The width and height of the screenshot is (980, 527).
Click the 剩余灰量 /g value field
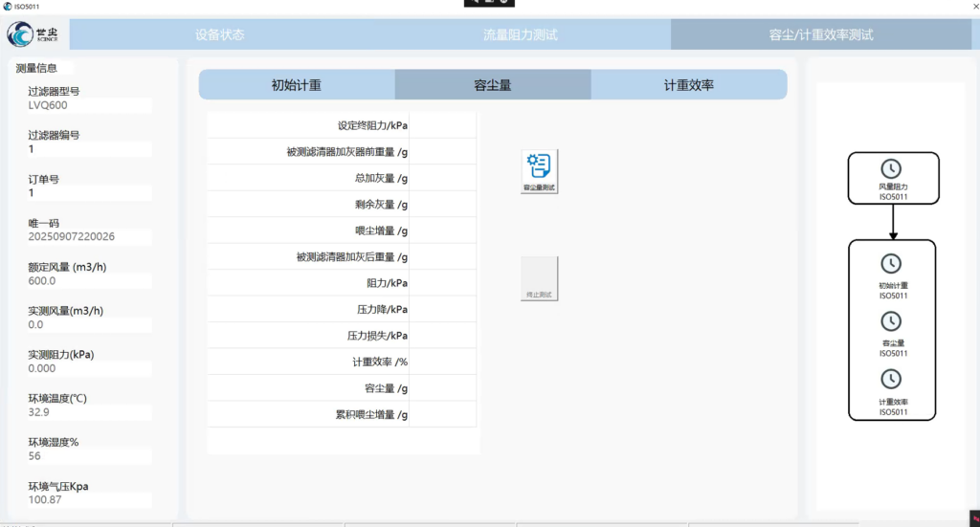coord(442,204)
